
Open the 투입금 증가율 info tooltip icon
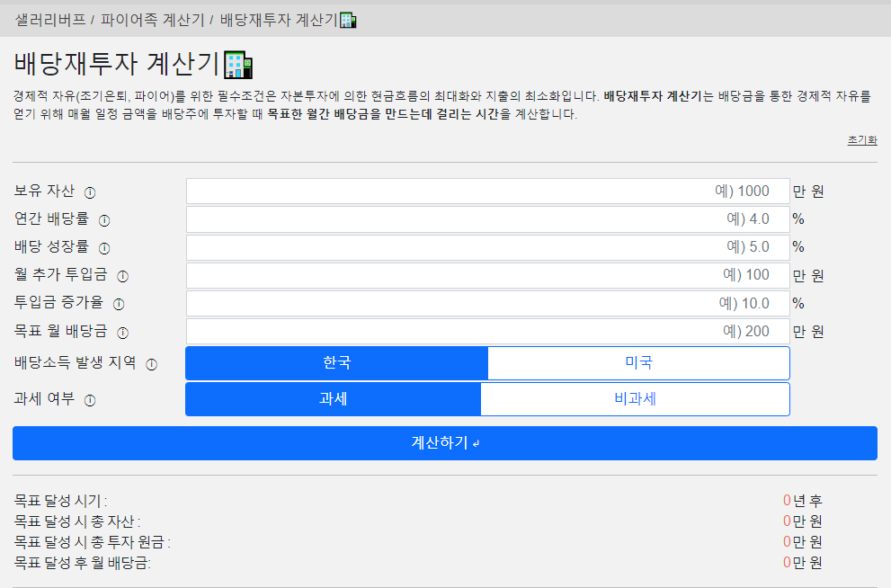pyautogui.click(x=120, y=305)
